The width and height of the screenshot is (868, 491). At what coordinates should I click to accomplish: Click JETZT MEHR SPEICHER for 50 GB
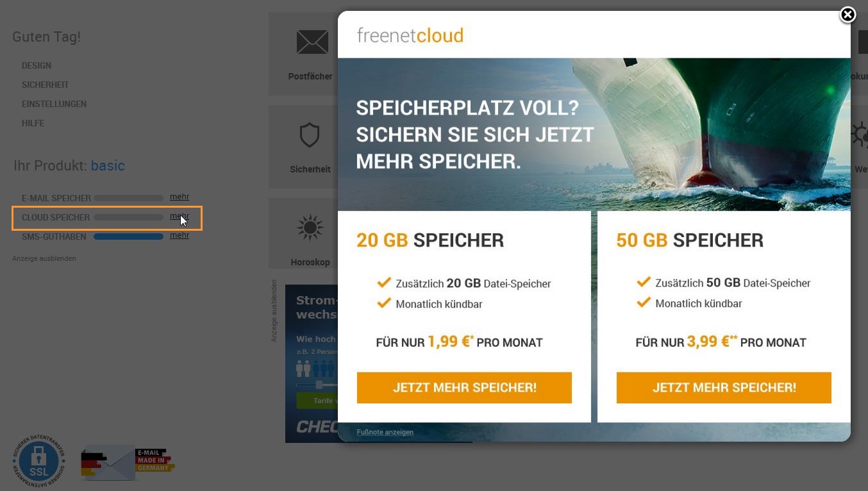[723, 387]
